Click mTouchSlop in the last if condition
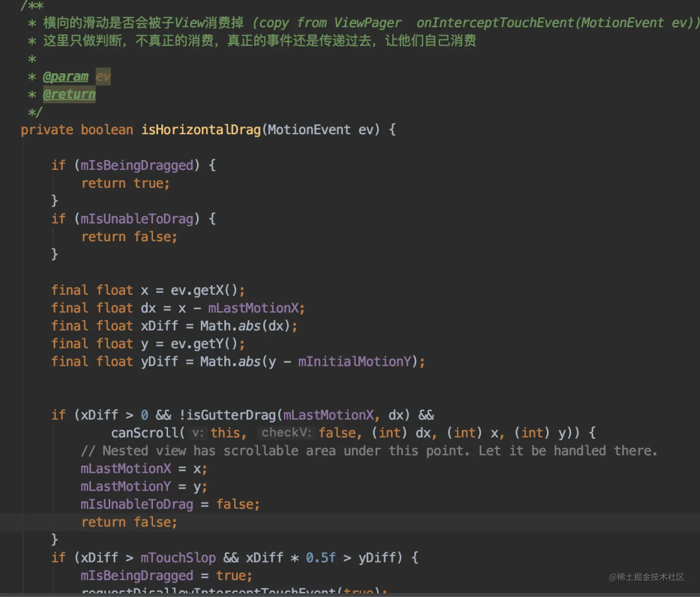This screenshot has width=700, height=597. click(x=178, y=558)
